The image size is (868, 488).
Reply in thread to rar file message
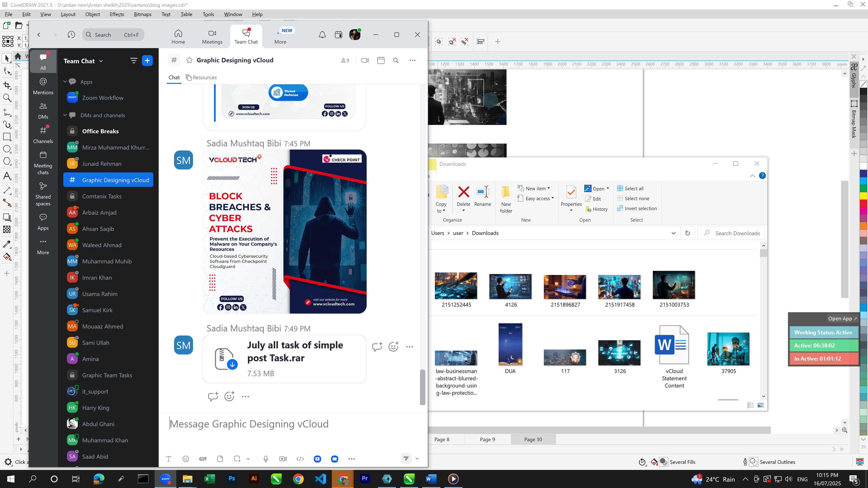[377, 347]
